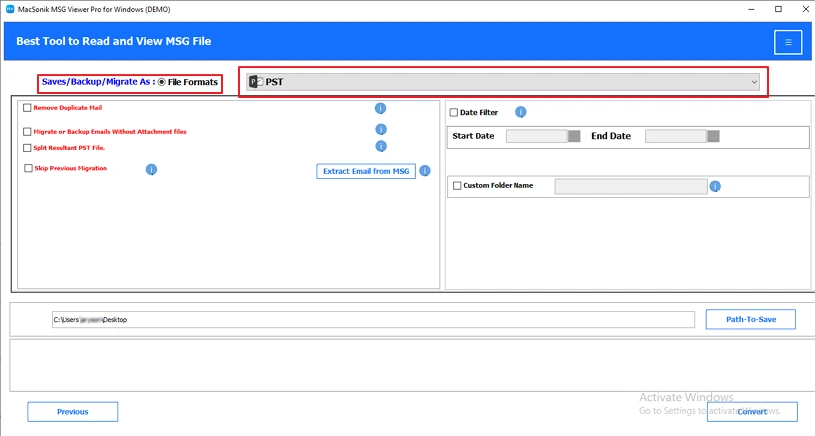Image resolution: width=815 pixels, height=436 pixels.
Task: Show info for Remove Duplicate Mail
Action: (380, 108)
